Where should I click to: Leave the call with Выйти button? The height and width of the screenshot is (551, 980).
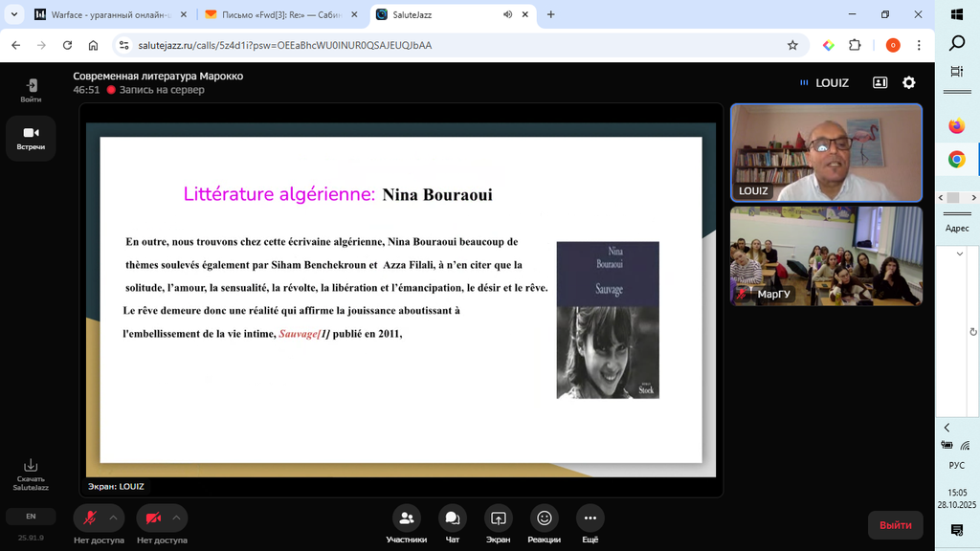pos(895,525)
